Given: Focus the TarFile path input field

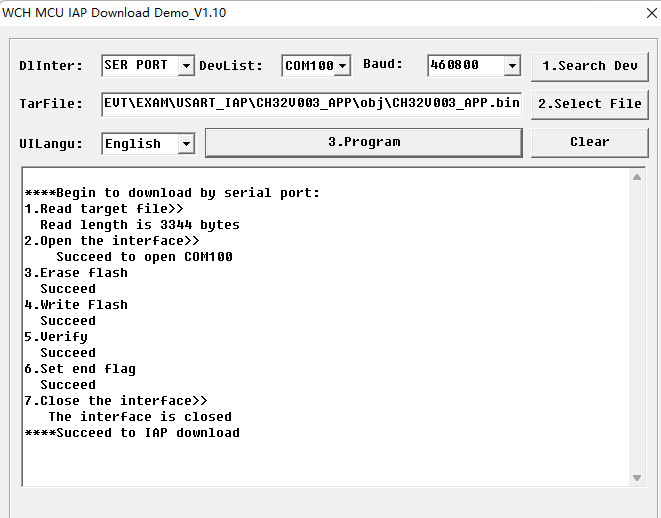Looking at the screenshot, I should [311, 104].
